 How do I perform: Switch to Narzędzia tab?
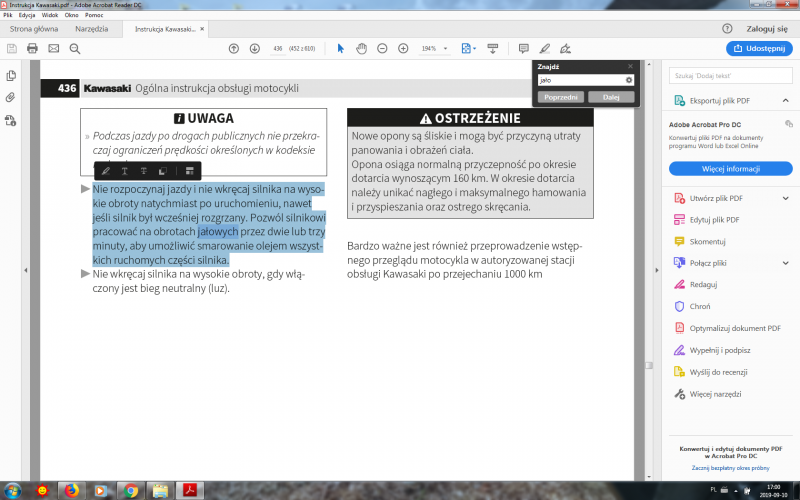pos(91,29)
